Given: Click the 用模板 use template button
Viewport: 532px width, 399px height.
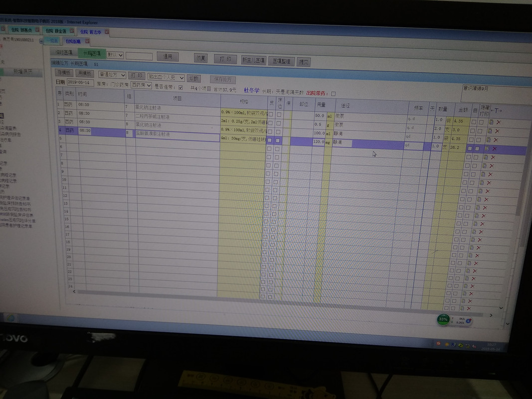Looking at the screenshot, I should pyautogui.click(x=84, y=73).
